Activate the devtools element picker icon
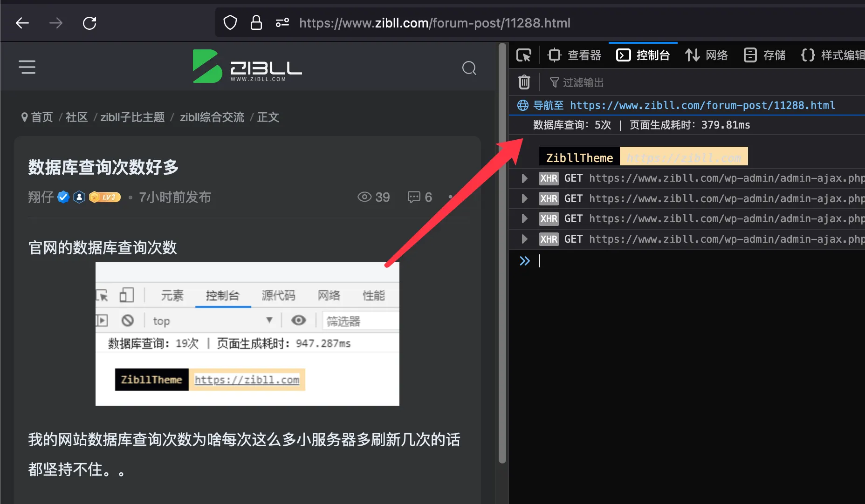 click(x=524, y=55)
